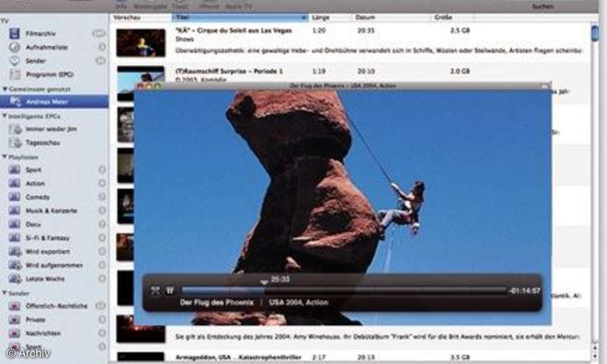Open the Tagesschau smart EPG
The width and height of the screenshot is (607, 364).
(42, 143)
